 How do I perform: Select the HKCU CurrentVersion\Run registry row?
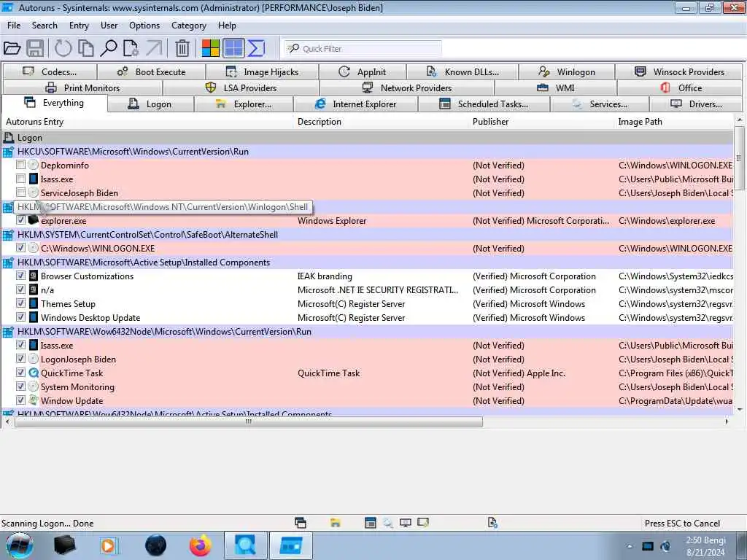pos(367,152)
